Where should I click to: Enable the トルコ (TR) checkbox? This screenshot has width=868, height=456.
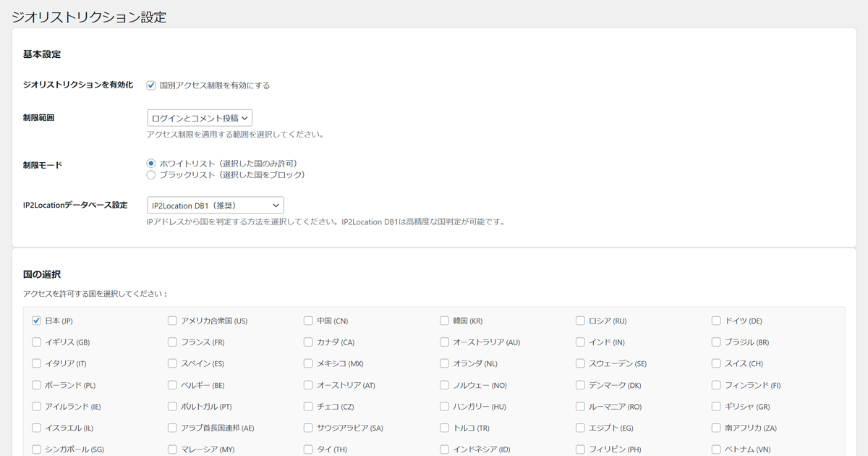click(444, 428)
